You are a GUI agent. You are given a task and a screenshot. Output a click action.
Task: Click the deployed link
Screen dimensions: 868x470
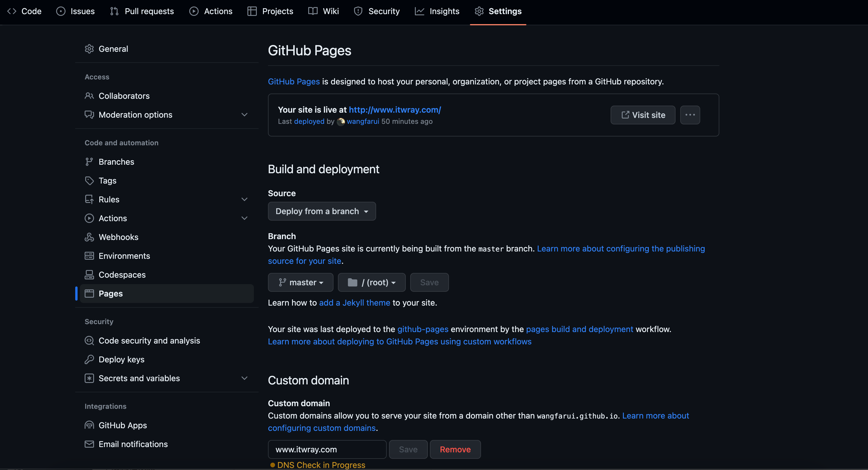[309, 121]
